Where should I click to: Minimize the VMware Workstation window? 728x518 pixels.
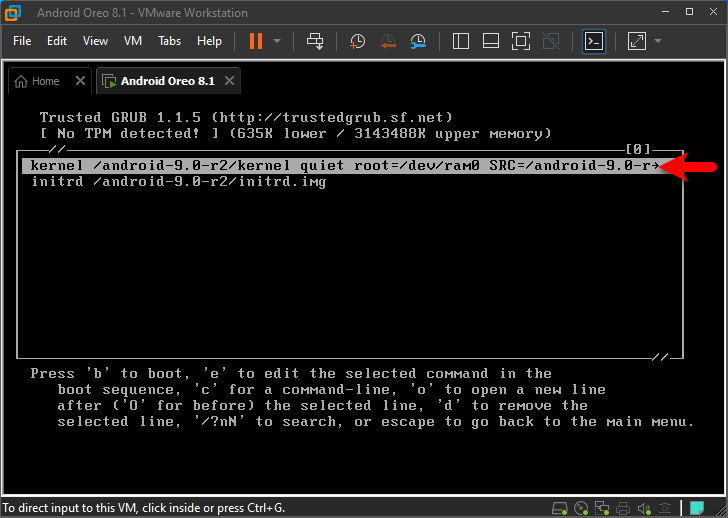[666, 12]
